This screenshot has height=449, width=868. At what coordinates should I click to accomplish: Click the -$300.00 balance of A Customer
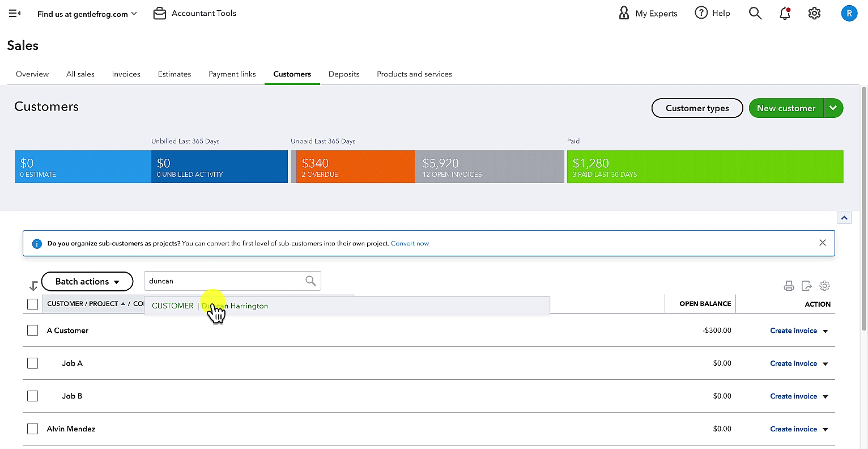click(x=717, y=331)
